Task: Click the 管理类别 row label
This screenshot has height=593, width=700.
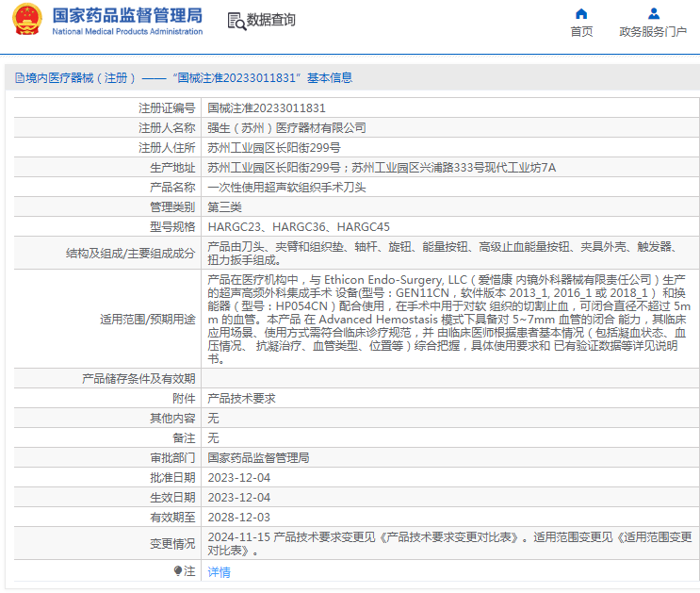Action: click(172, 207)
